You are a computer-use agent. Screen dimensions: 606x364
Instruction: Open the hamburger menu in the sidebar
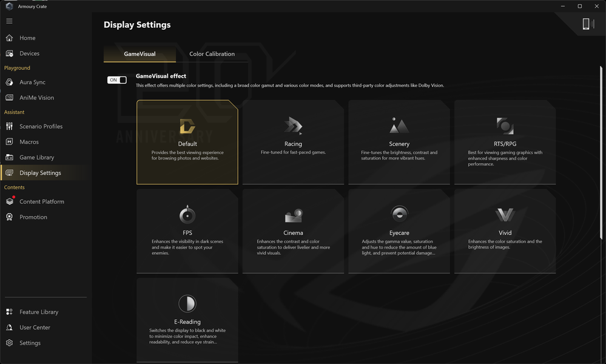9,21
